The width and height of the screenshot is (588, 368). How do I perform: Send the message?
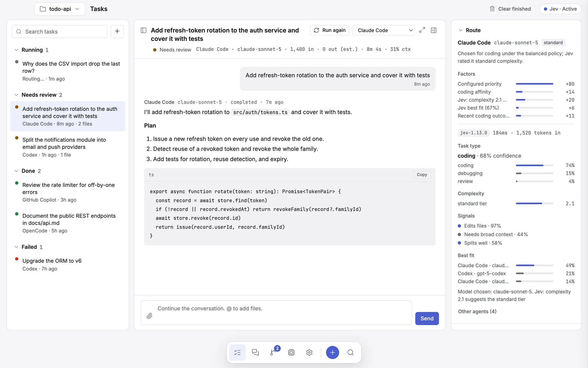click(427, 318)
